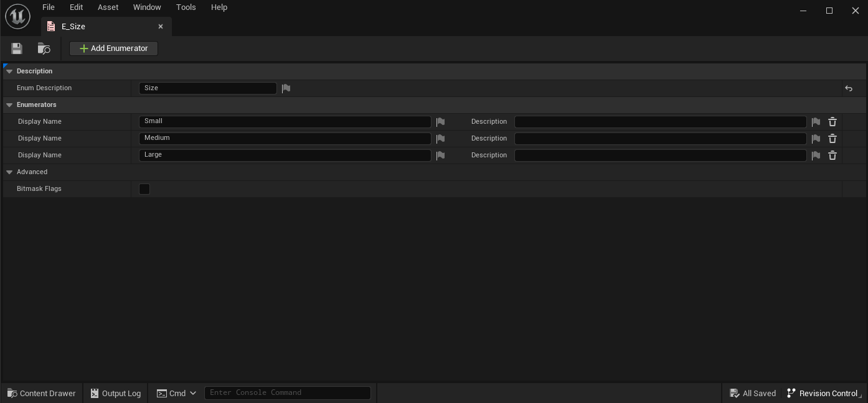Open the Revision Control menu
This screenshot has height=403, width=868.
click(822, 393)
